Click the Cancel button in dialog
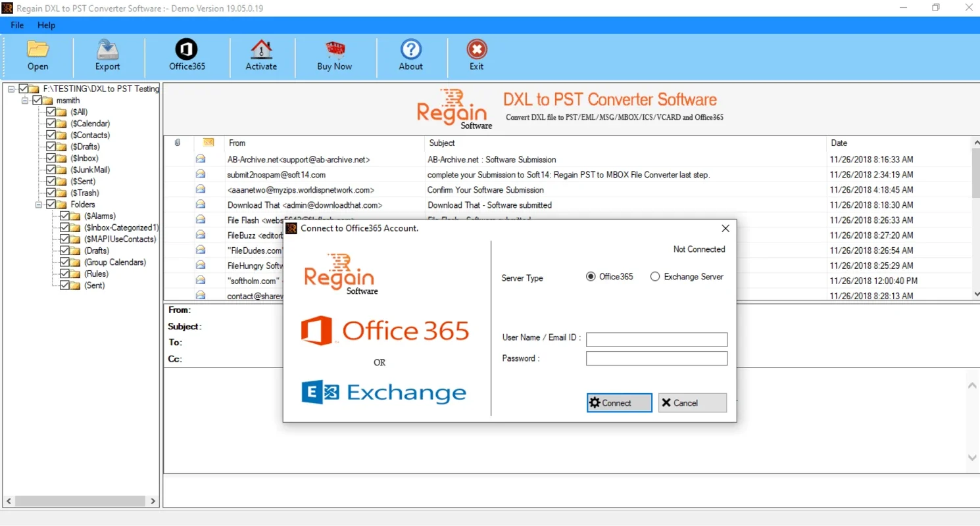 tap(693, 403)
